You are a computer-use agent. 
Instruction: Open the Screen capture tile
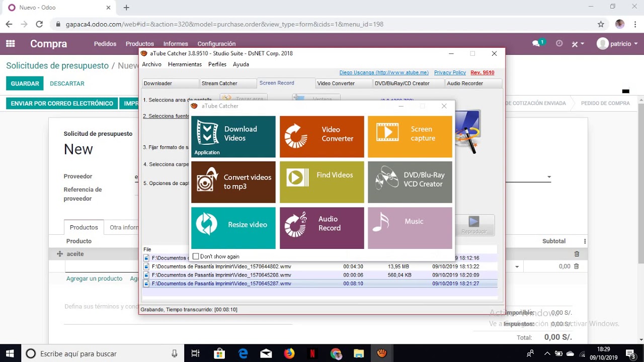410,137
